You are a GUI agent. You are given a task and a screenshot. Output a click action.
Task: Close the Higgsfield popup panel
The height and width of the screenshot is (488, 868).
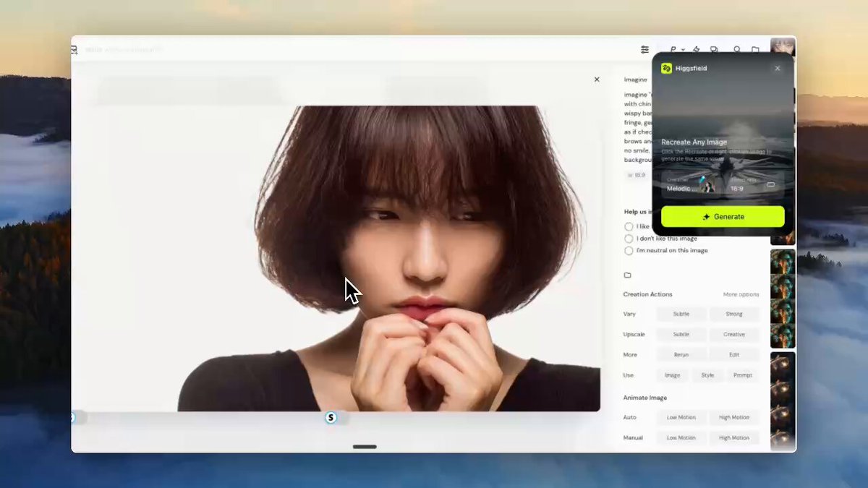(x=778, y=68)
